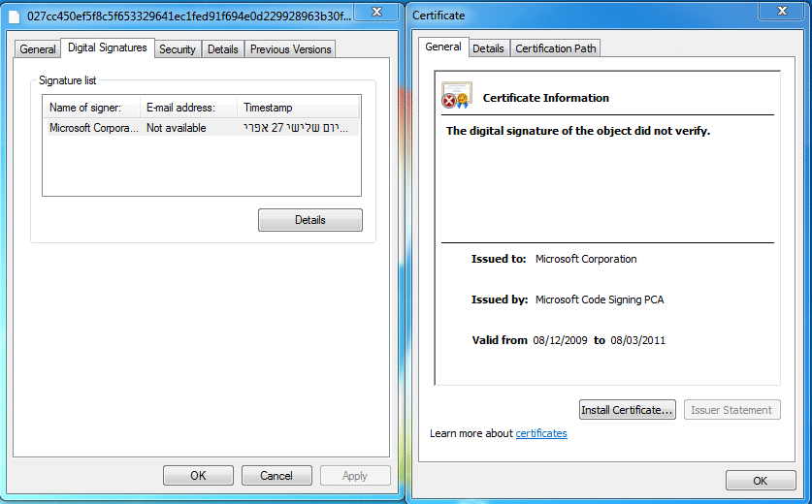
Task: Click the disabled Apply button
Action: point(355,476)
